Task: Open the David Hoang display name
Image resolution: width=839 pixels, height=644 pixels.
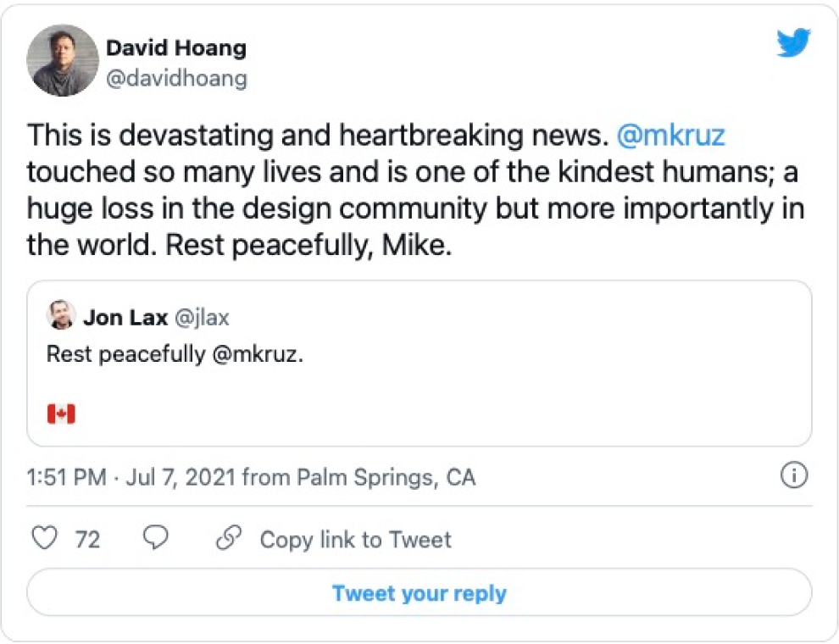Action: [176, 47]
